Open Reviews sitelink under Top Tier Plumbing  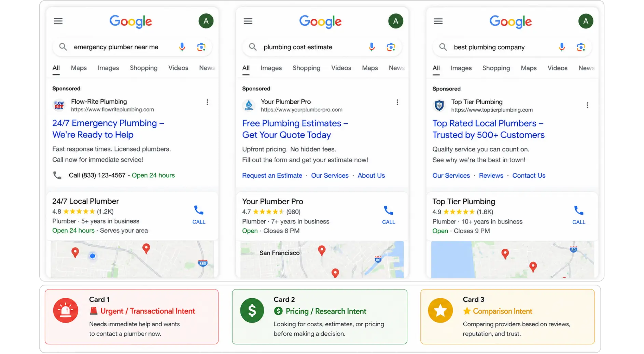tap(491, 175)
